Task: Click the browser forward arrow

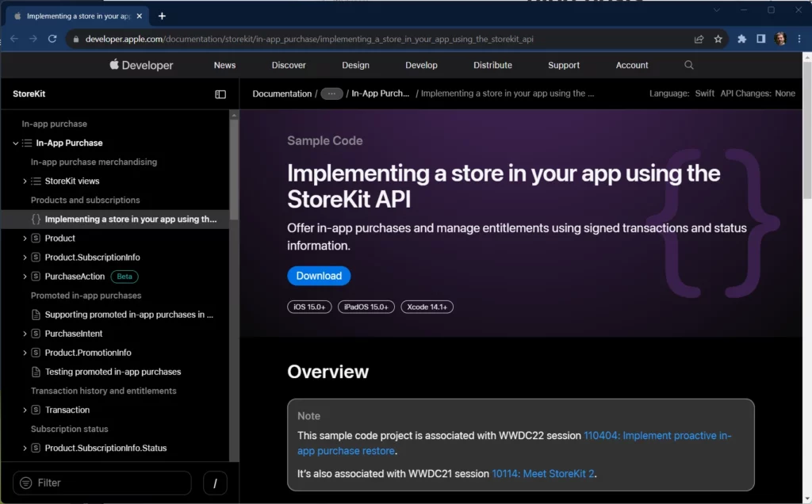Action: (33, 39)
